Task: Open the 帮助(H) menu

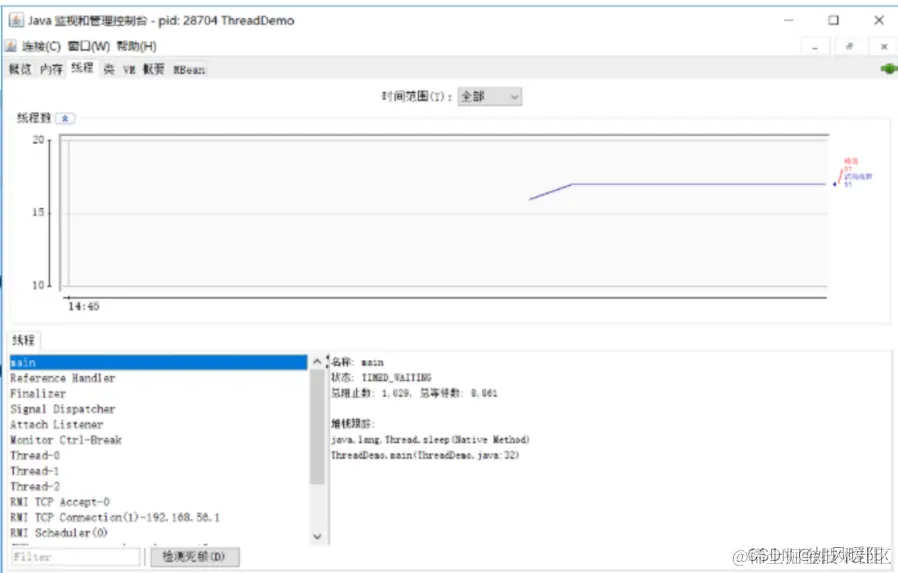Action: 136,46
